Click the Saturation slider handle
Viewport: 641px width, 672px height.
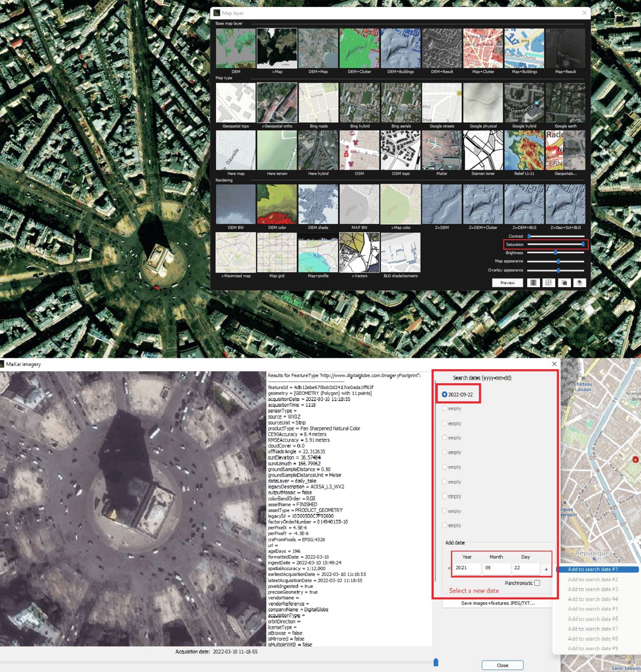pos(582,244)
